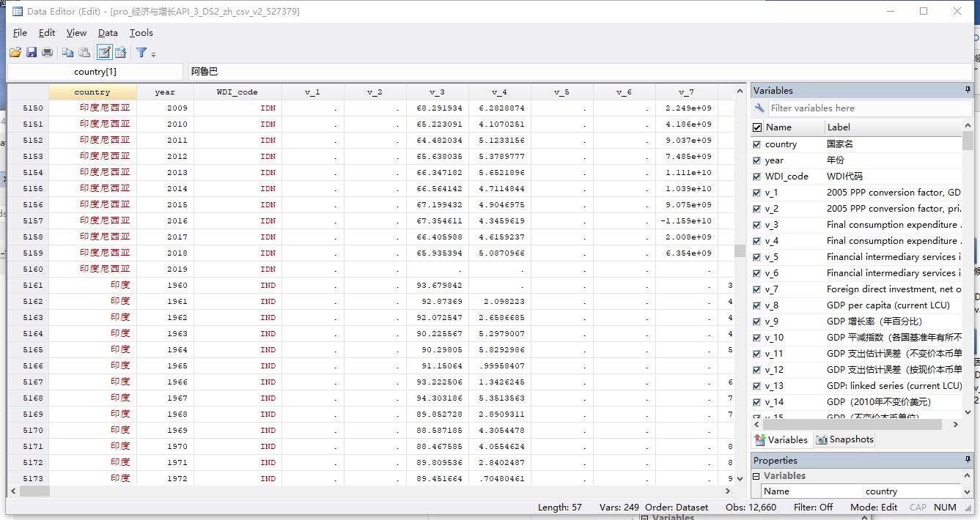Click the Filter observations funnel icon
The height and width of the screenshot is (520, 980).
(141, 53)
